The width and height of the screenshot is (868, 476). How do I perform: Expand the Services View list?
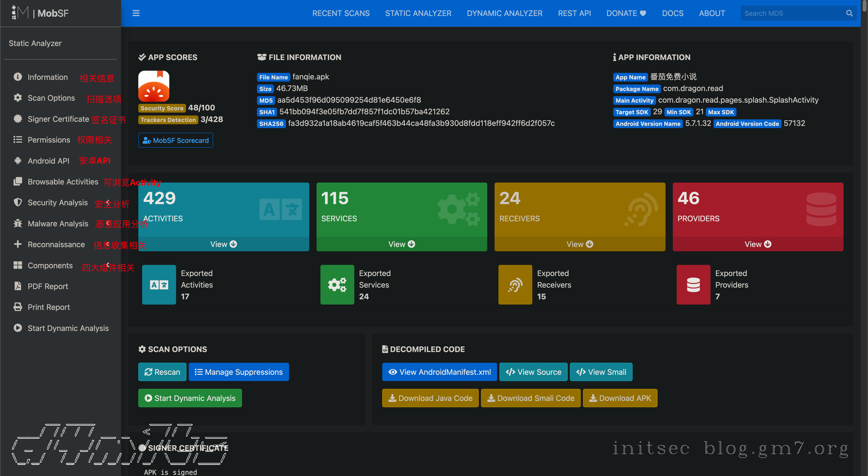(401, 244)
